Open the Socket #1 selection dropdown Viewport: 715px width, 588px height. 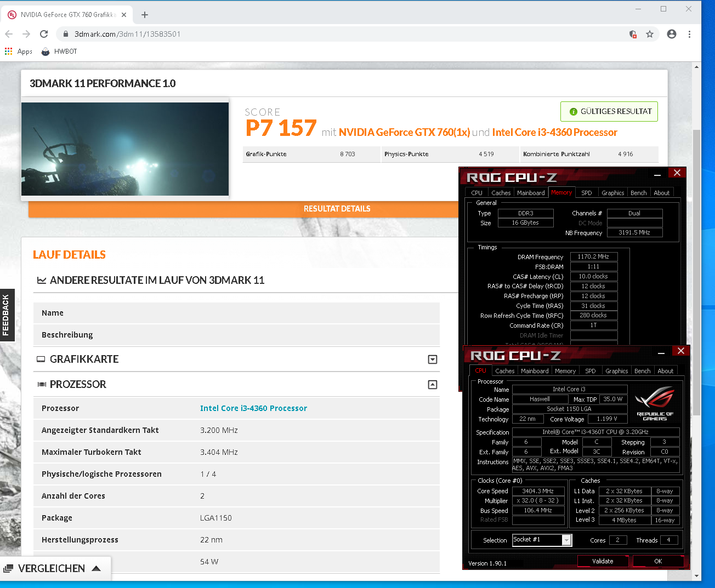(542, 540)
